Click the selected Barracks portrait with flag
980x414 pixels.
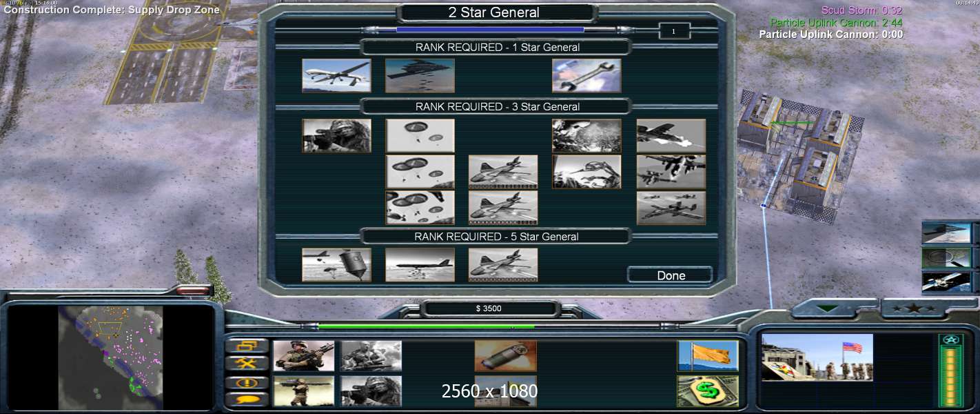tap(817, 357)
